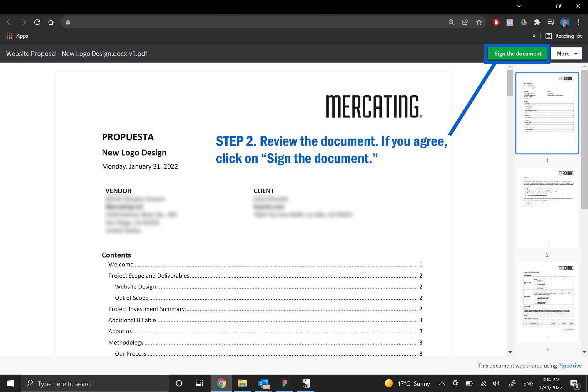Click the document scrollbar thumb
588x392 pixels.
pyautogui.click(x=510, y=83)
